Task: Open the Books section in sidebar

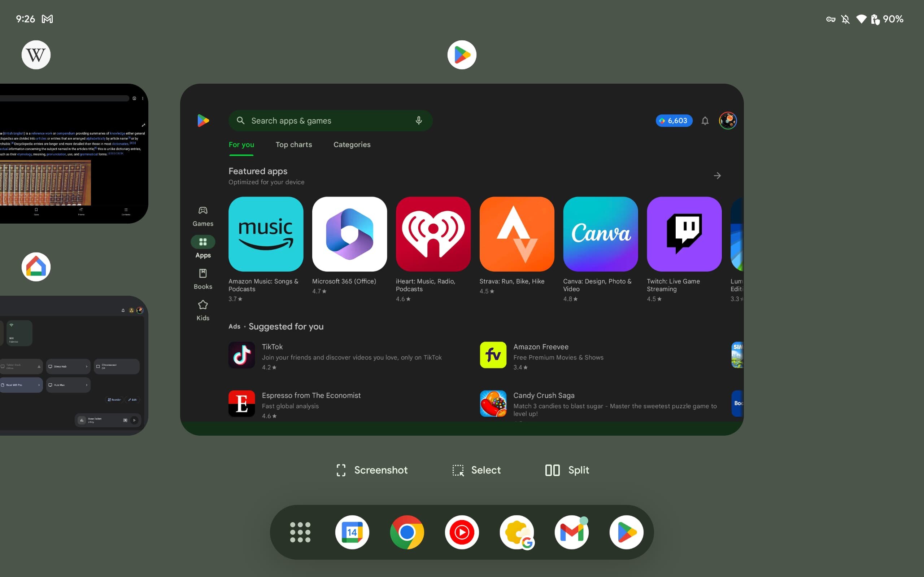Action: 202,278
